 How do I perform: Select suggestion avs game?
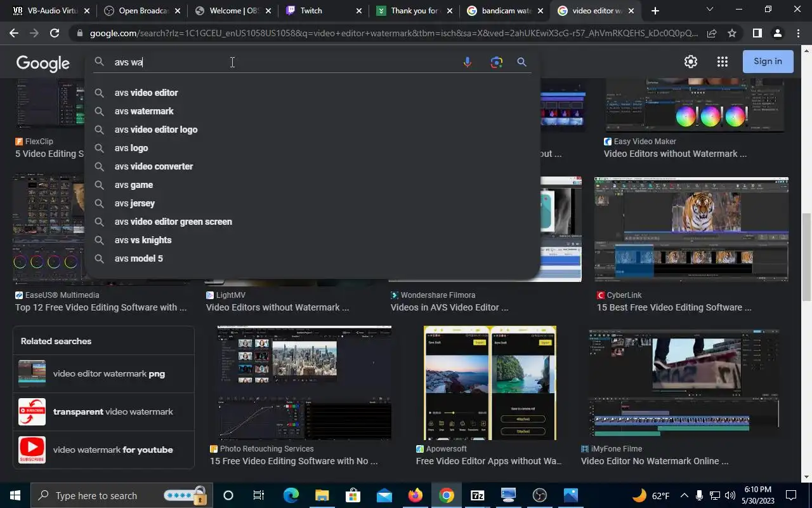click(312, 185)
